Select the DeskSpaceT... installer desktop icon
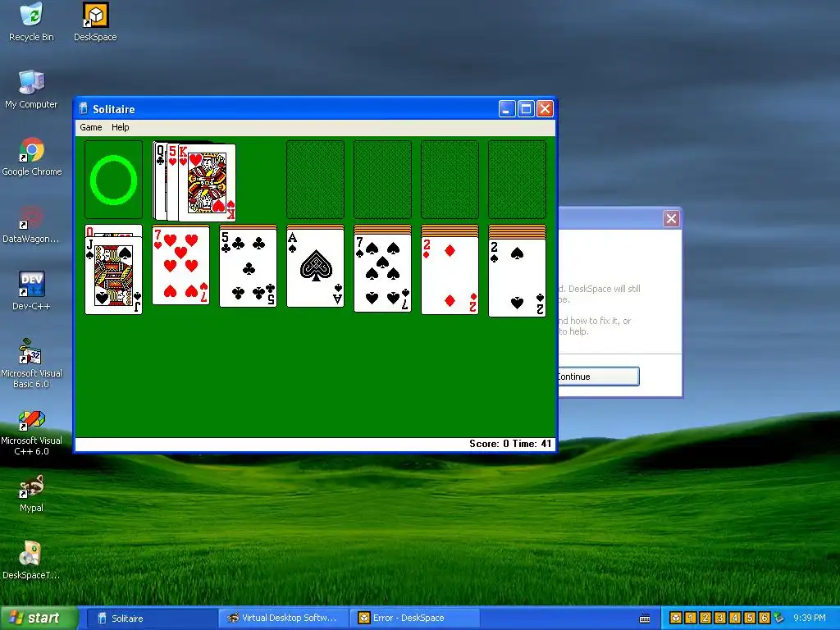Image resolution: width=840 pixels, height=630 pixels. tap(31, 561)
